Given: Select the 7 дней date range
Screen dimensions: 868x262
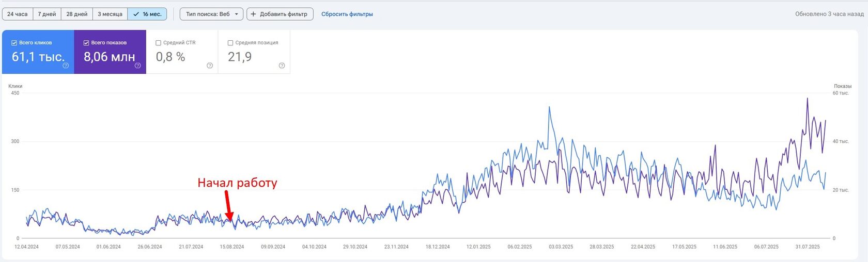Looking at the screenshot, I should coord(47,14).
